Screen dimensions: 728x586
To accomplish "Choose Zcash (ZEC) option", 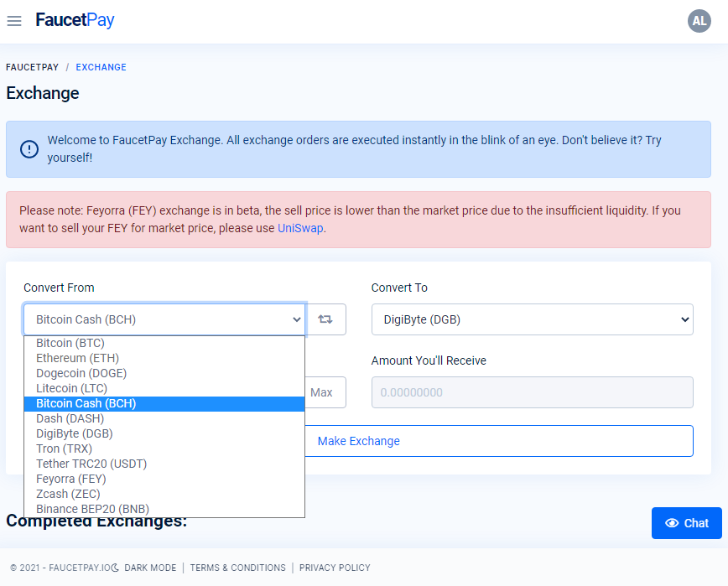I will [x=164, y=494].
